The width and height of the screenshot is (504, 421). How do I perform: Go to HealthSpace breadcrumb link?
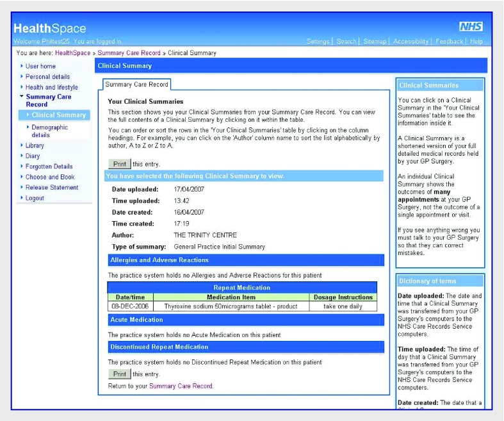pos(72,53)
